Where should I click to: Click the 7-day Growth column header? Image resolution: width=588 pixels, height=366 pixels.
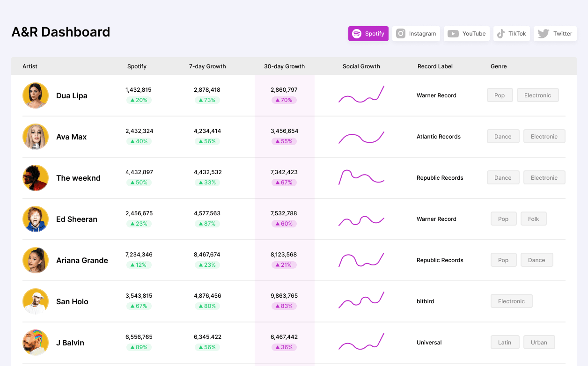point(207,66)
